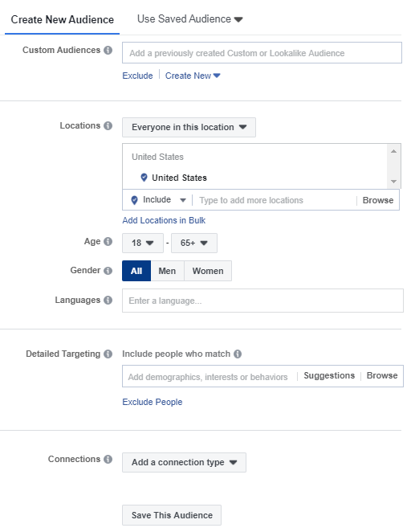Click the info icon next to Age
This screenshot has height=532, width=411.
tap(108, 242)
